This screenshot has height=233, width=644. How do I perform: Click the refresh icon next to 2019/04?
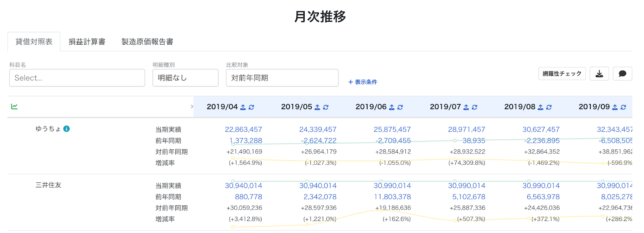252,107
